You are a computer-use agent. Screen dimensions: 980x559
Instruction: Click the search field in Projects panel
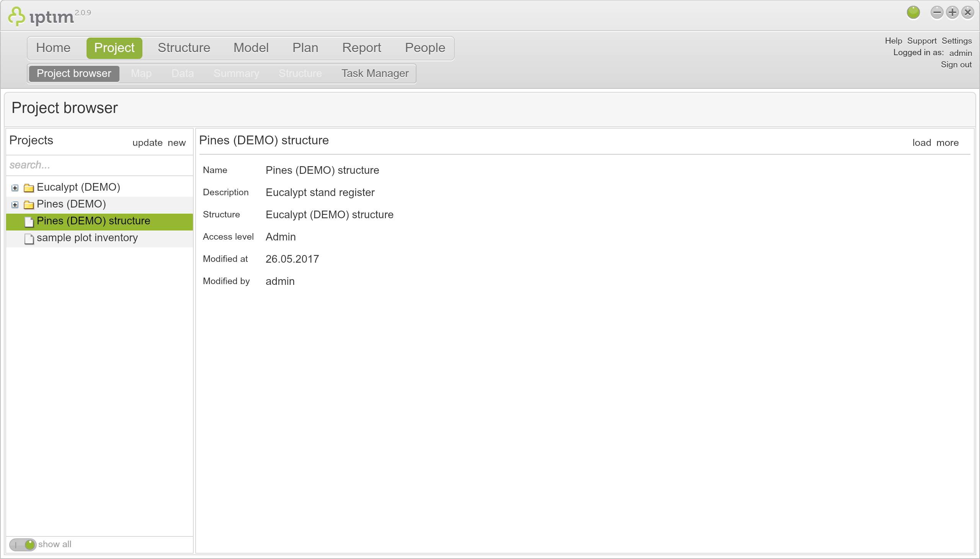pos(99,165)
